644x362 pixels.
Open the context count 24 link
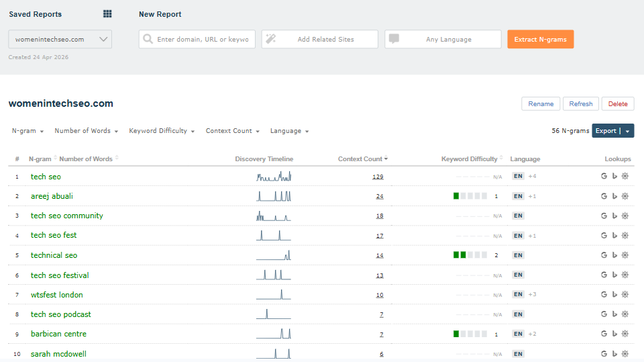coord(380,196)
